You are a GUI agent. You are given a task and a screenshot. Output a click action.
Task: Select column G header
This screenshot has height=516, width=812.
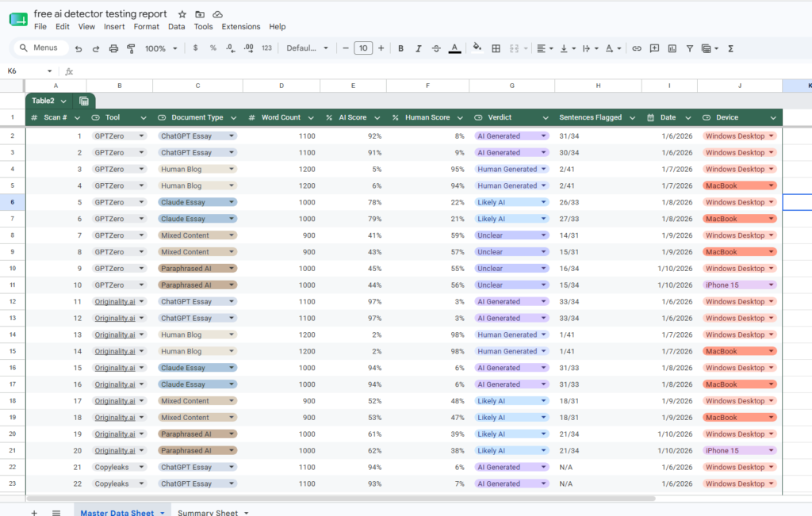point(511,86)
